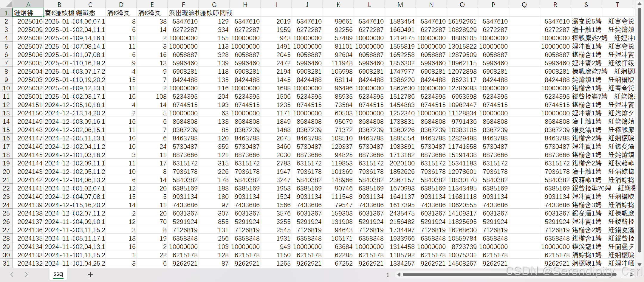Screen dimensions: 644x282
Task: Click cell G13 containing 63
Action: coord(214,113)
